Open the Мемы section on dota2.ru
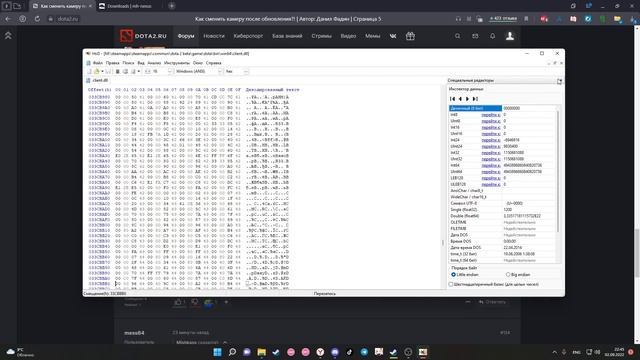Viewport: 640px width, 360px height. (373, 36)
